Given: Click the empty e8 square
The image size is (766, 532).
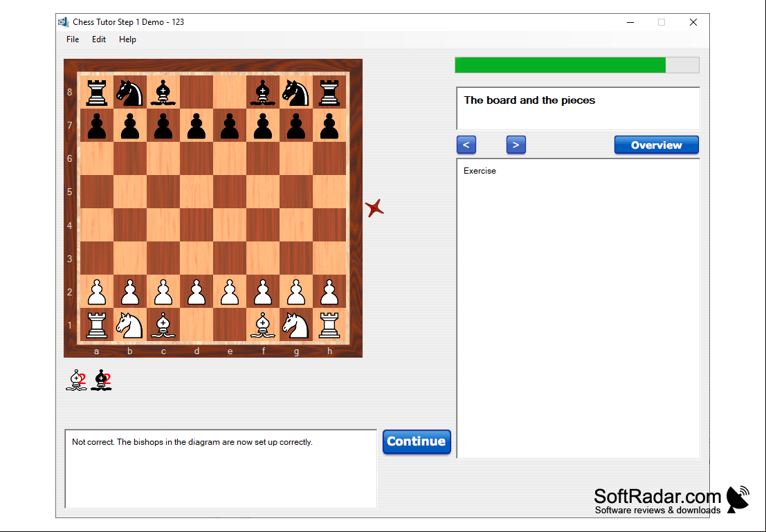Looking at the screenshot, I should coord(230,92).
